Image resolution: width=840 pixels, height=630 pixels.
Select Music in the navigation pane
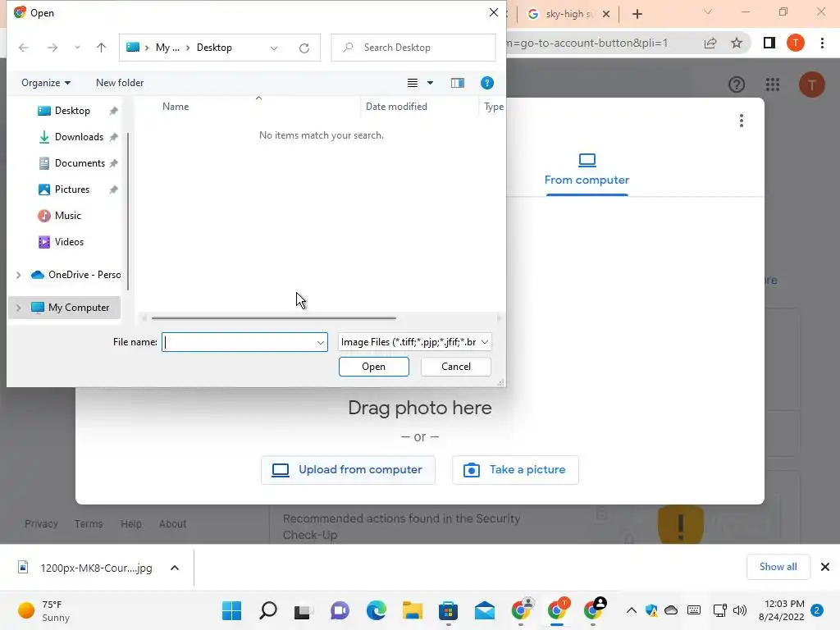[x=67, y=216]
